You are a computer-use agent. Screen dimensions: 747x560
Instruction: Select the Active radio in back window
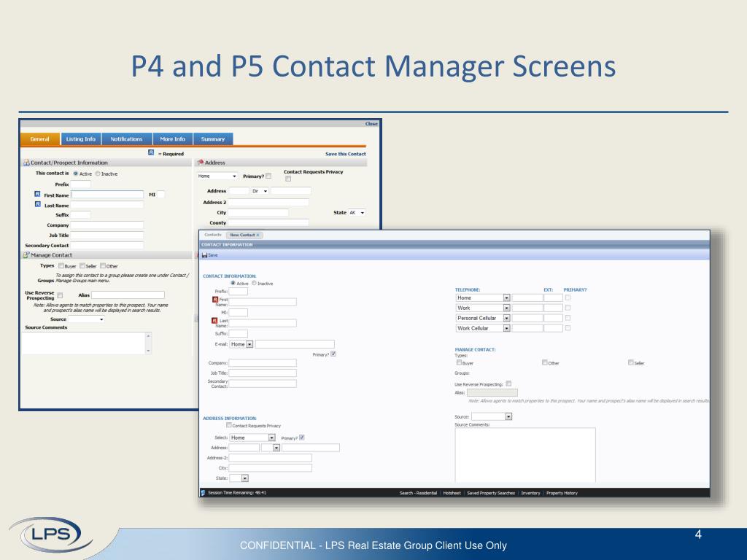pos(75,174)
